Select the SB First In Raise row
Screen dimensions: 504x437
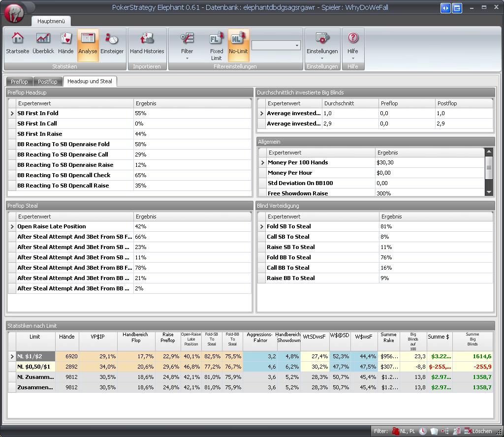click(129, 134)
